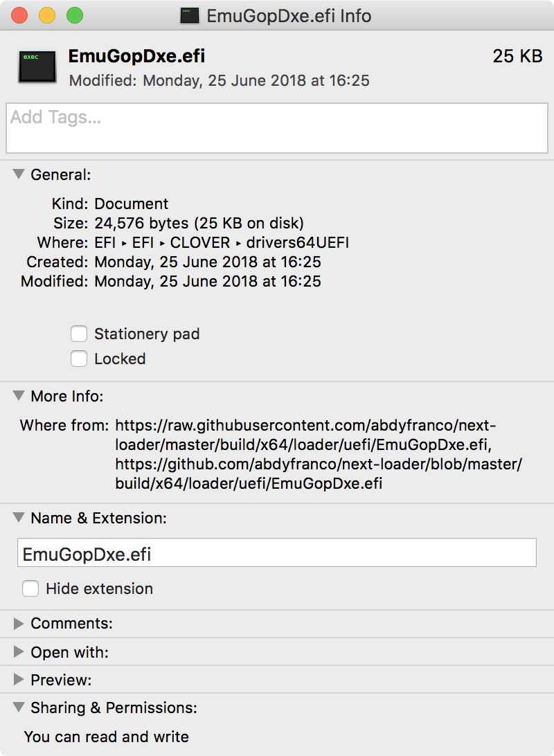Click the EmuGopDxe.efi name text field
This screenshot has width=554, height=756.
[277, 554]
